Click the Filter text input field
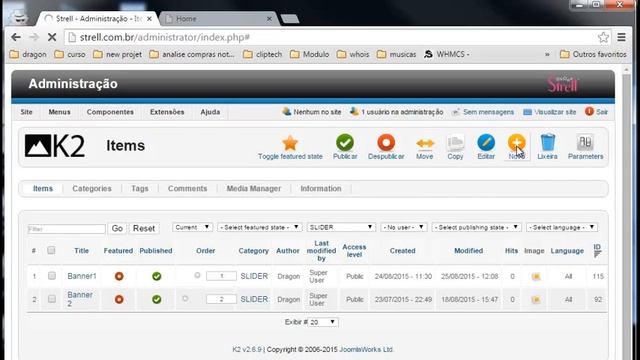Viewport: 640px width, 360px height. tap(67, 229)
